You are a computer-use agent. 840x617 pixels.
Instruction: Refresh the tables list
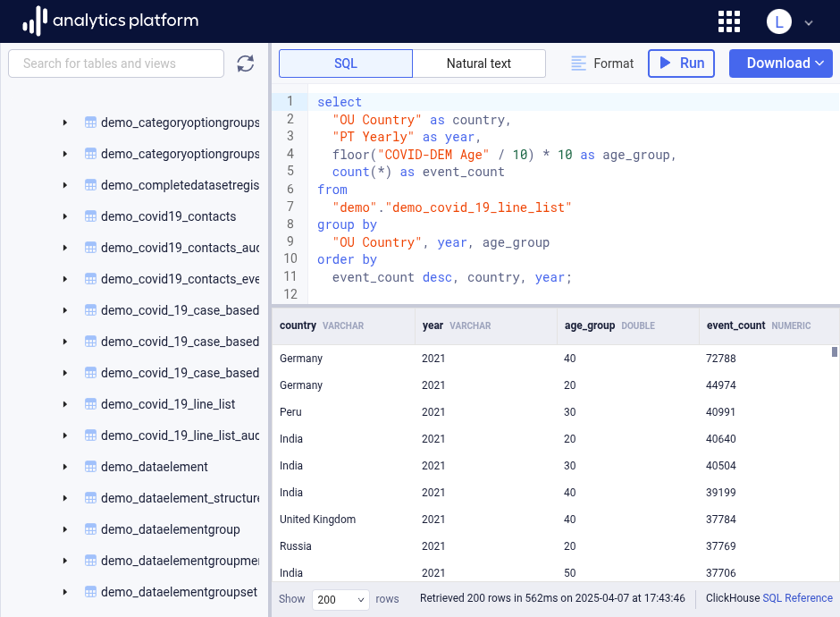point(246,63)
